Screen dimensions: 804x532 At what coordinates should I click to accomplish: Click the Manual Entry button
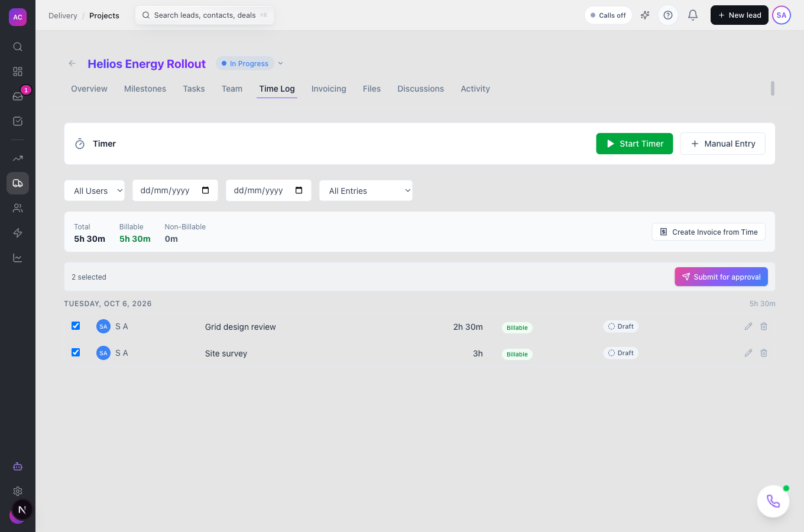tap(722, 144)
